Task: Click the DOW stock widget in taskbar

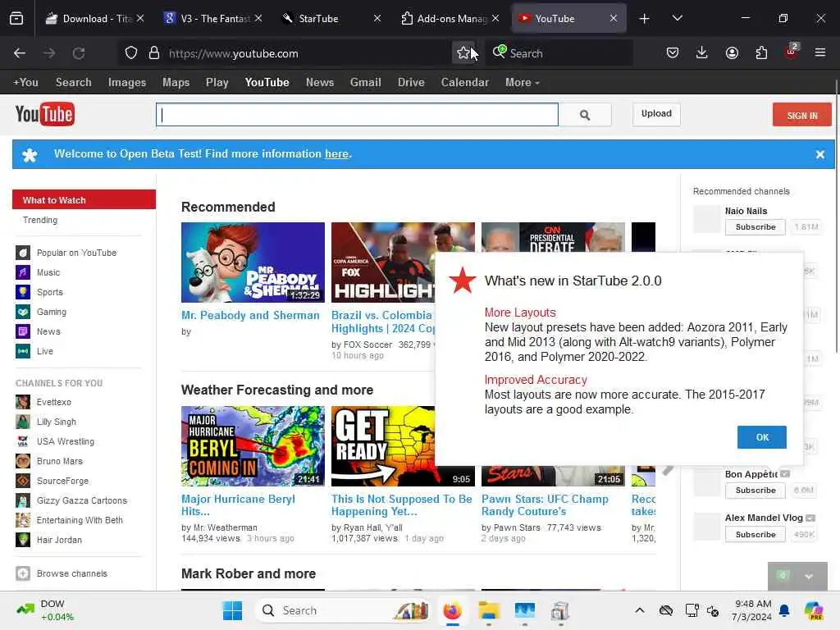Action: click(45, 610)
